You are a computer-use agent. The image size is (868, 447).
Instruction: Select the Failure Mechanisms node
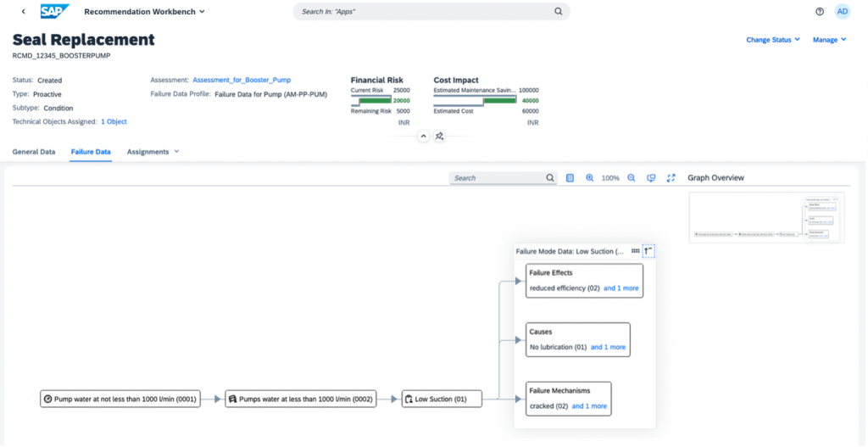pyautogui.click(x=569, y=399)
